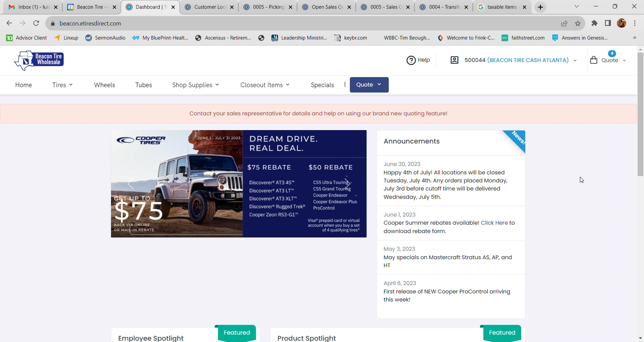This screenshot has height=342, width=644.
Task: Open the blue Quote dropdown button
Action: (x=369, y=85)
